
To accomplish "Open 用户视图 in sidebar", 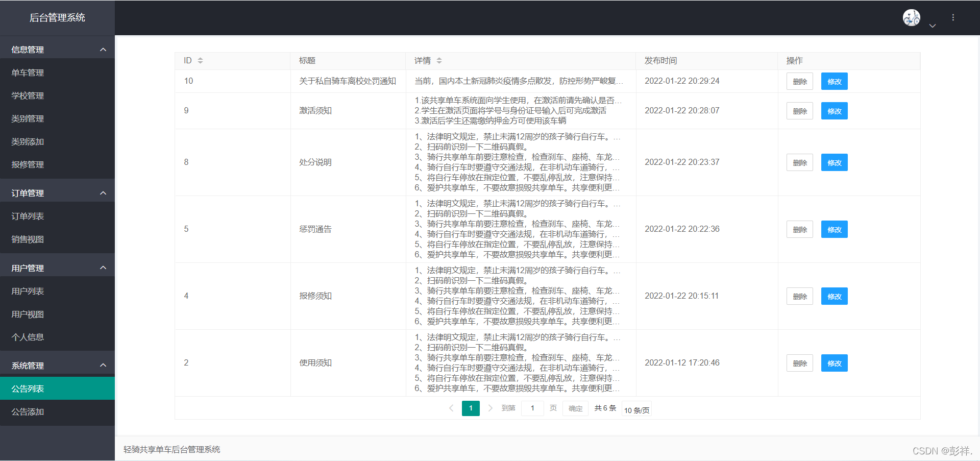I will pos(57,314).
